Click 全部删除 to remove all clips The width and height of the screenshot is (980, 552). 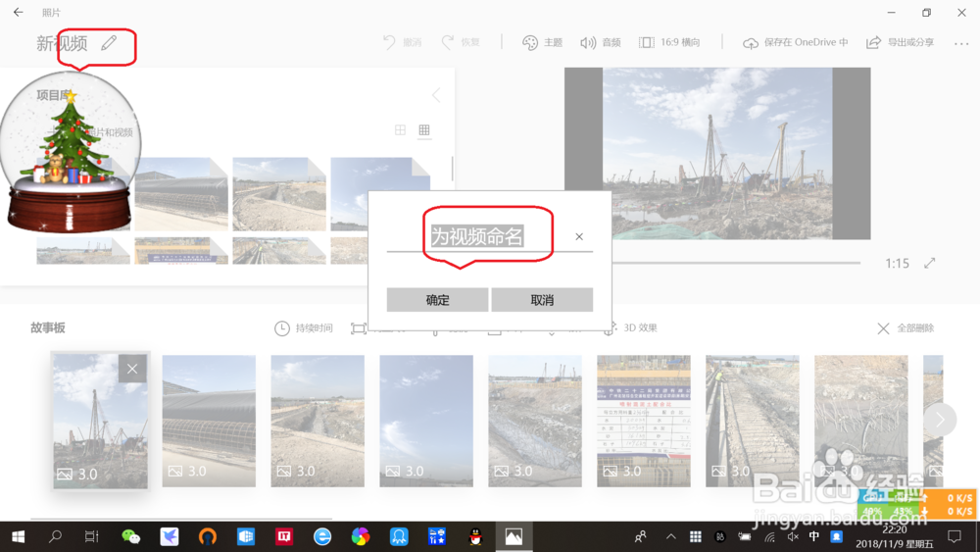pos(906,328)
